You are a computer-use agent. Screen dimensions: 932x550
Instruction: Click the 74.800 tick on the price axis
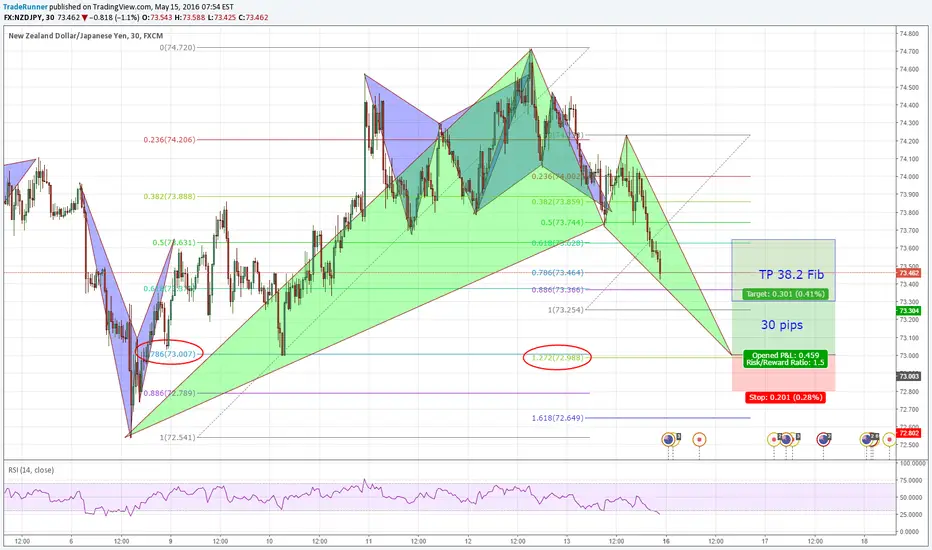pyautogui.click(x=909, y=34)
